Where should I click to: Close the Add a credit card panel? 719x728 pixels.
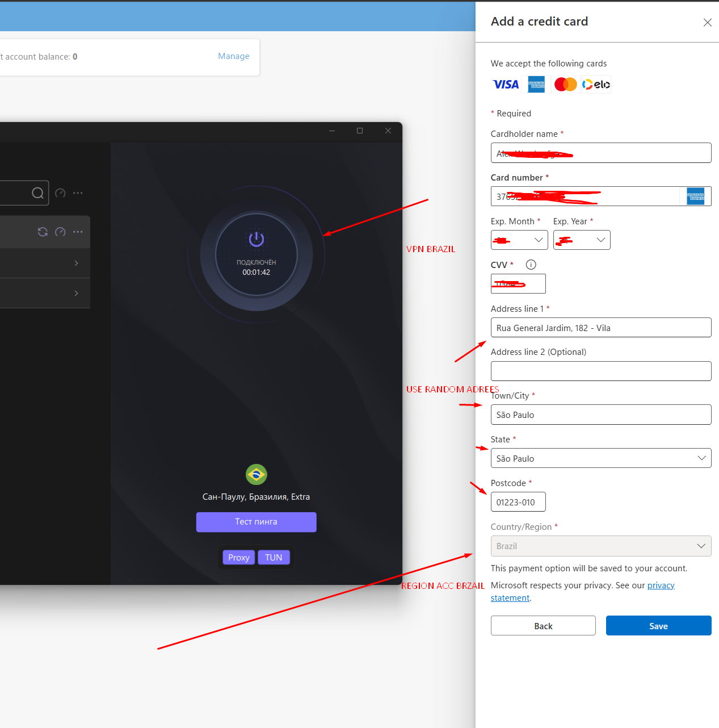[x=708, y=22]
